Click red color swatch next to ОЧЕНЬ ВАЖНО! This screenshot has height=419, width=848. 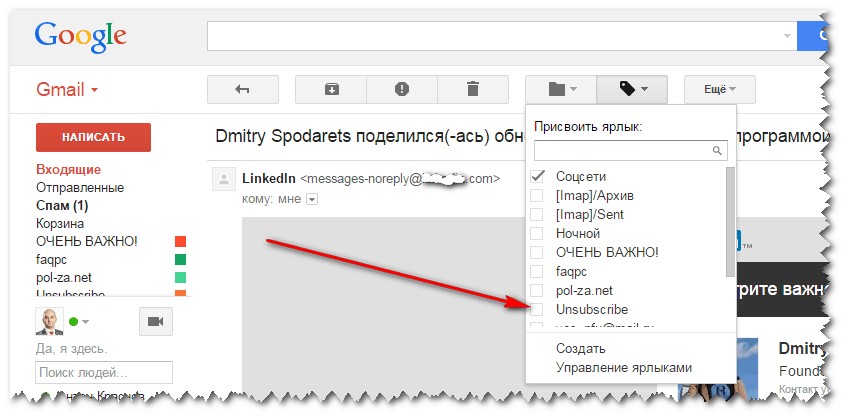pos(181,241)
